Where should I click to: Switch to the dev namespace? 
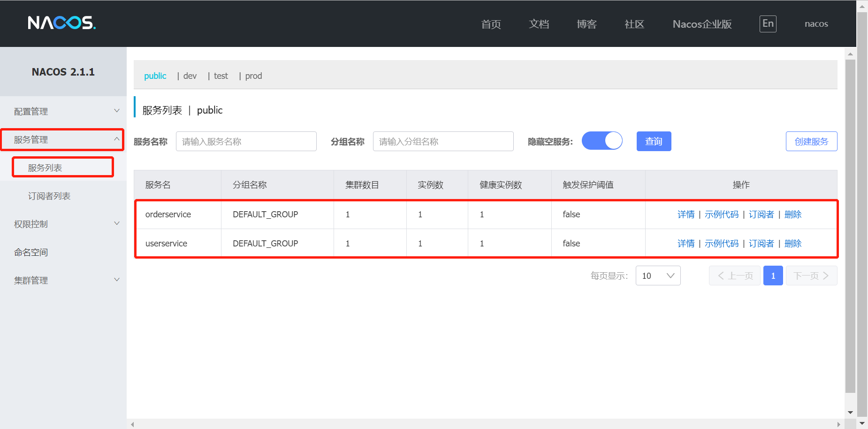[x=190, y=76]
